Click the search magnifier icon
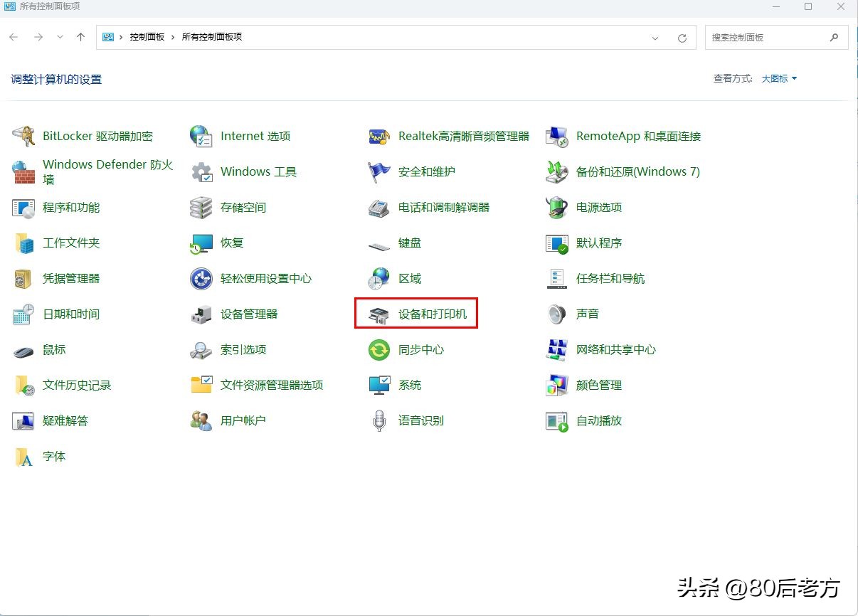Screen dimensions: 858x616 click(x=835, y=37)
